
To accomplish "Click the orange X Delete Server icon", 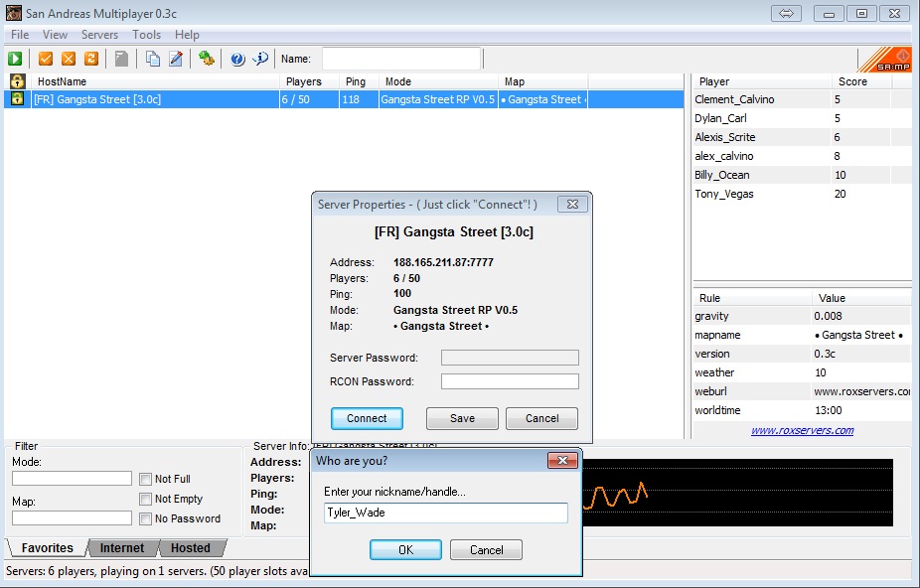I will click(x=69, y=59).
